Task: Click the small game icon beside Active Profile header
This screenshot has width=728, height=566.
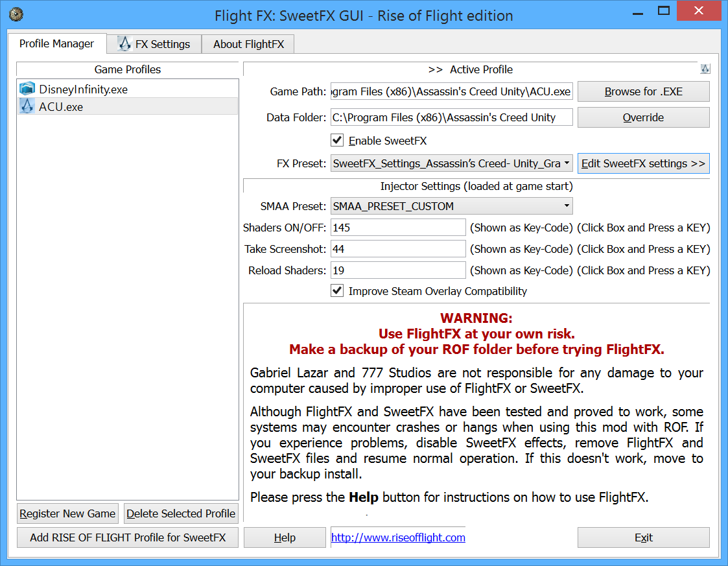Action: point(705,69)
